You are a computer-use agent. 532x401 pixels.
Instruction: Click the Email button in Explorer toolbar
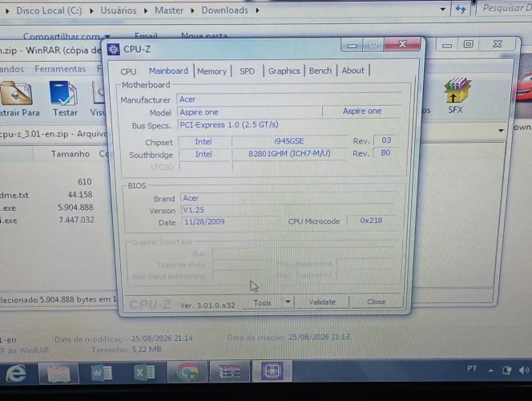click(146, 35)
